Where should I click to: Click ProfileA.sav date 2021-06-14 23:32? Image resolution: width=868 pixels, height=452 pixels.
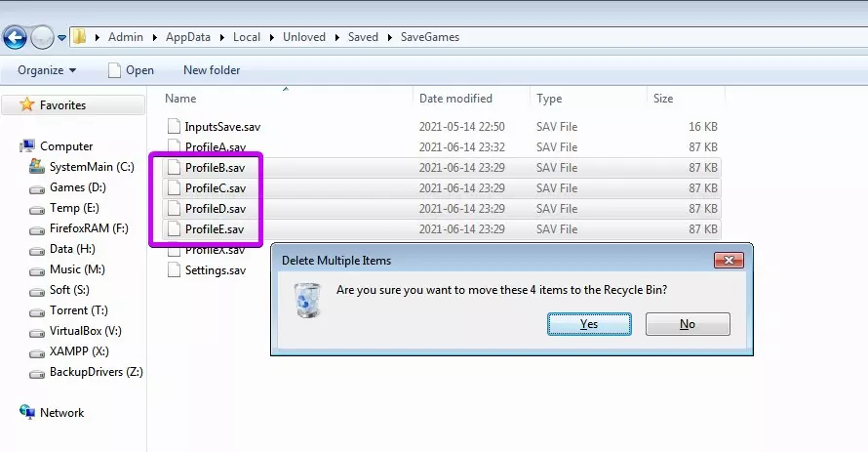461,146
